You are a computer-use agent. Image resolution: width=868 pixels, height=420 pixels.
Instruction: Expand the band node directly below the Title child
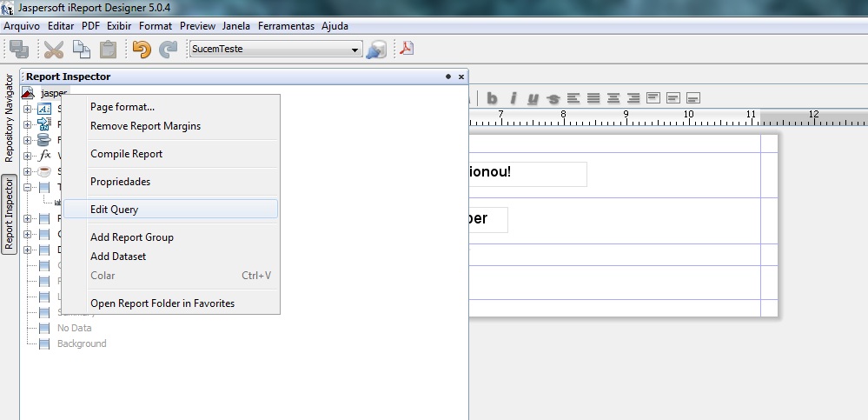click(x=27, y=218)
